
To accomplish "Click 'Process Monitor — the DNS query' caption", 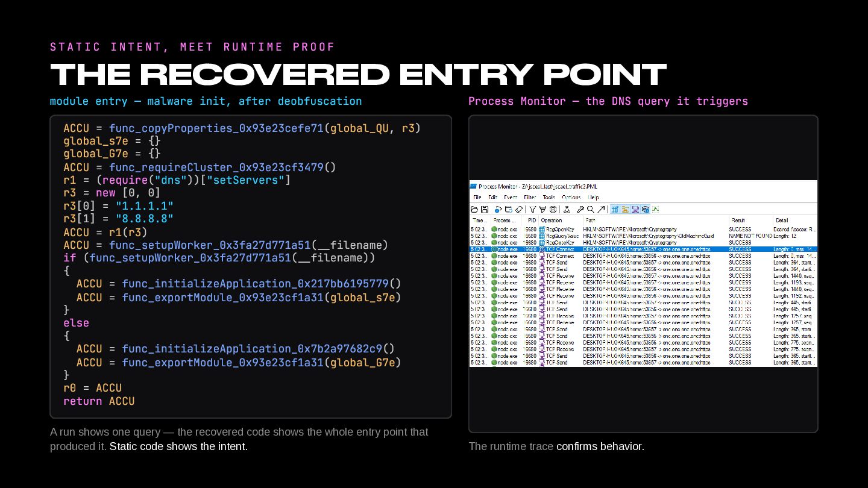I will tap(608, 101).
